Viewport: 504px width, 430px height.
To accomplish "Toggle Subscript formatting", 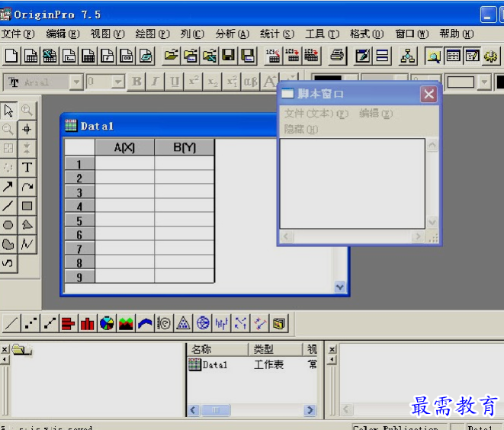I will [213, 82].
